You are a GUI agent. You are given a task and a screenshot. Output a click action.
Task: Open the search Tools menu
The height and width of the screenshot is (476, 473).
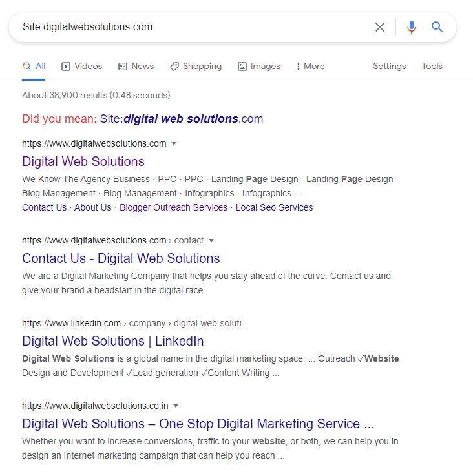[432, 66]
